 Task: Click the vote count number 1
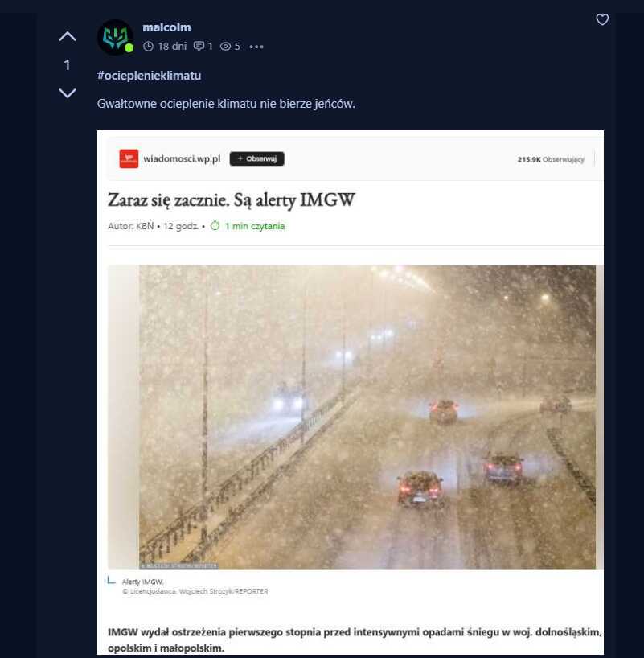click(x=67, y=65)
